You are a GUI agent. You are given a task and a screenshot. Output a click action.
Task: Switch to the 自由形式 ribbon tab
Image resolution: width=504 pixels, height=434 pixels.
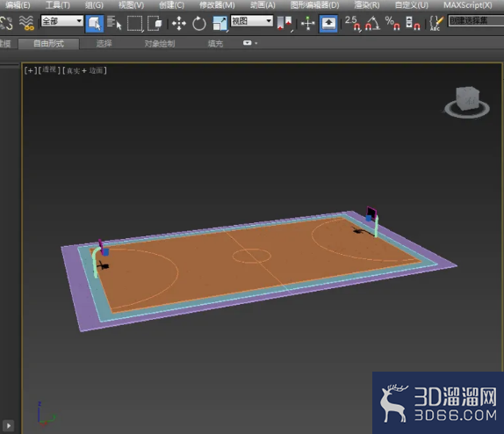(x=48, y=43)
